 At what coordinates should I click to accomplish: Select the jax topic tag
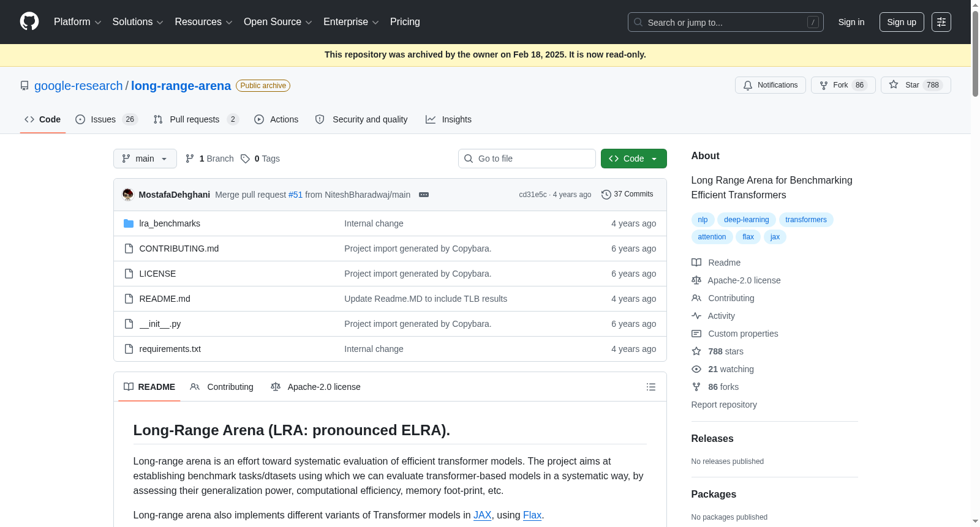[775, 237]
